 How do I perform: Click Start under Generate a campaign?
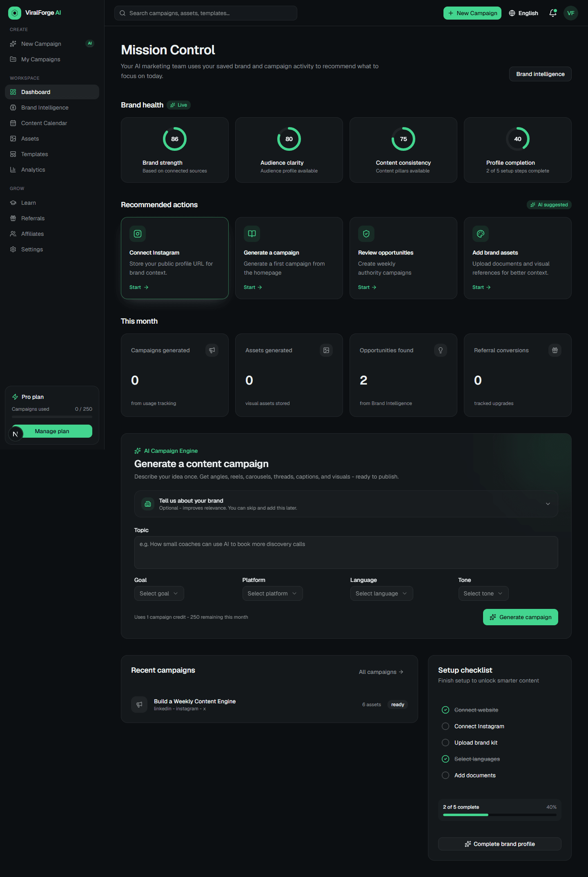pyautogui.click(x=253, y=287)
